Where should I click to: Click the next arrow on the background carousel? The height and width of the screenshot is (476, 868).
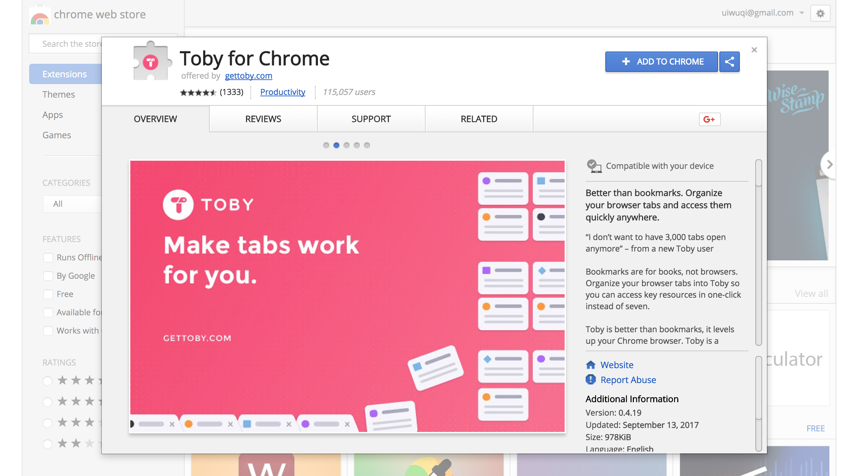pyautogui.click(x=829, y=164)
